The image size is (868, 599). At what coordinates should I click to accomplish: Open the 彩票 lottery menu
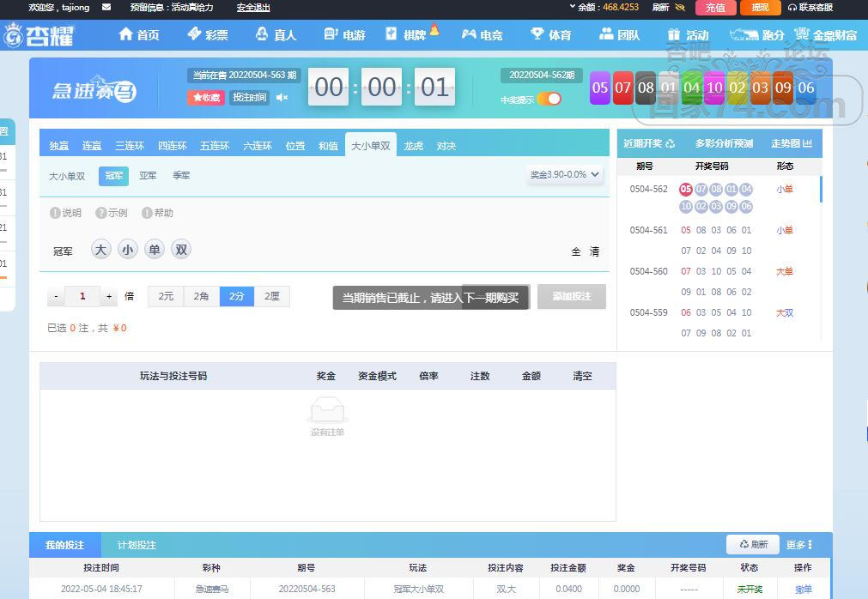click(x=208, y=35)
